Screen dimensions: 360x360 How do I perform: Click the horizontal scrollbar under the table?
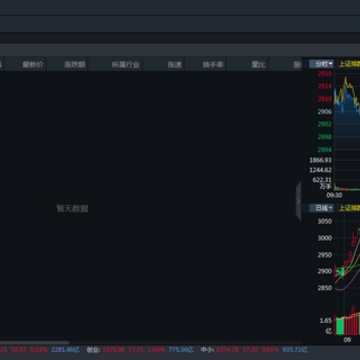35,343
